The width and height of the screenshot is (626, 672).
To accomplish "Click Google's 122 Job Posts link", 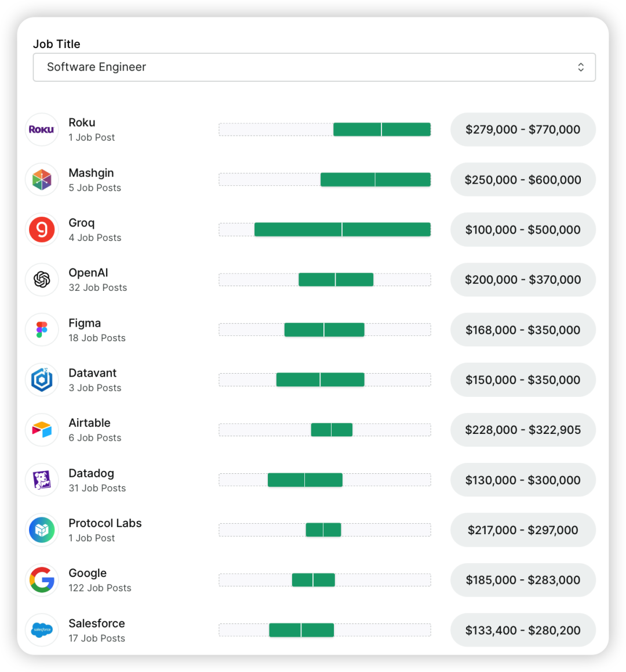I will coord(100,588).
